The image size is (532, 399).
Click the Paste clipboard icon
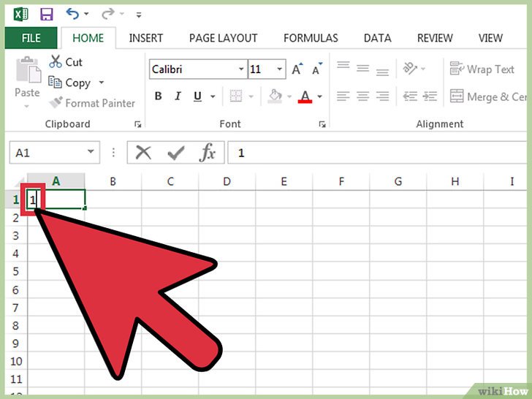[x=28, y=70]
